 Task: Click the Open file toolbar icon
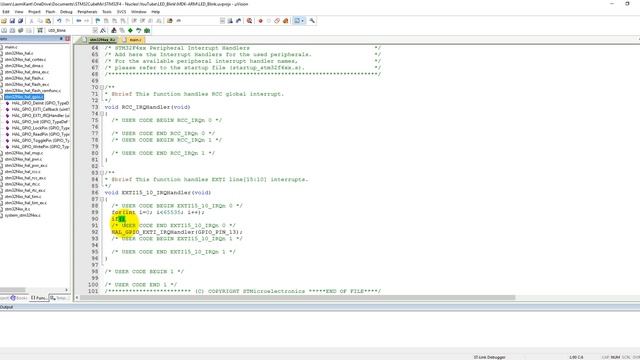click(x=4, y=21)
